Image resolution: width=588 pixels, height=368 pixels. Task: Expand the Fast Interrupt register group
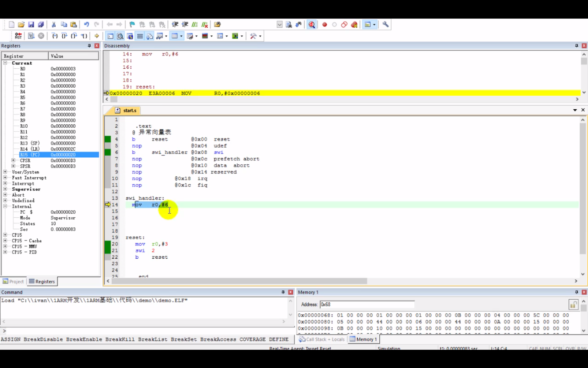[x=5, y=177]
